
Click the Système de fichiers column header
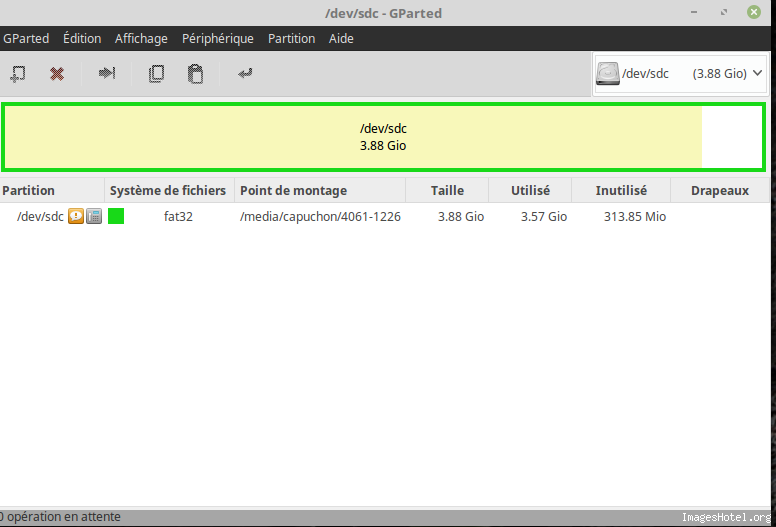click(168, 190)
